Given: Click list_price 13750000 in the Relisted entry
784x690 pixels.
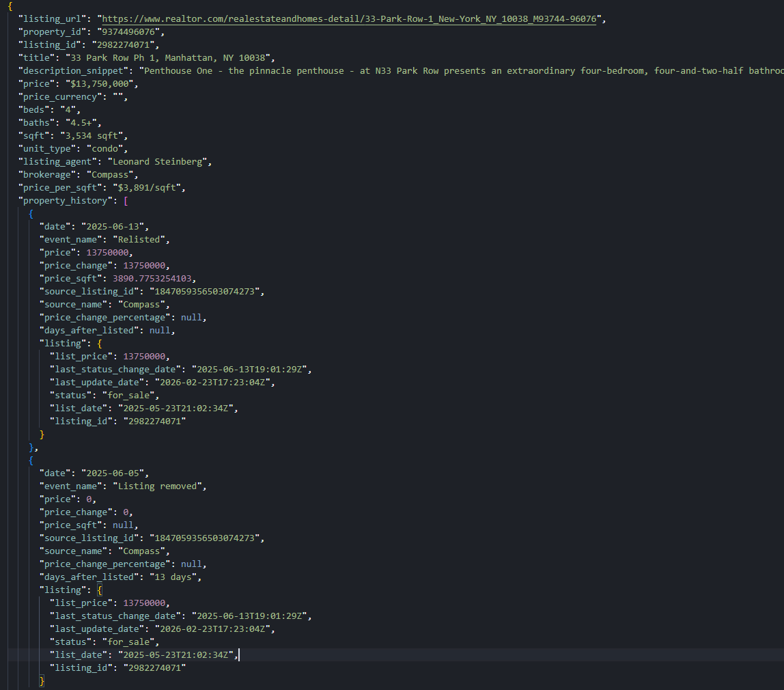Looking at the screenshot, I should click(x=109, y=357).
